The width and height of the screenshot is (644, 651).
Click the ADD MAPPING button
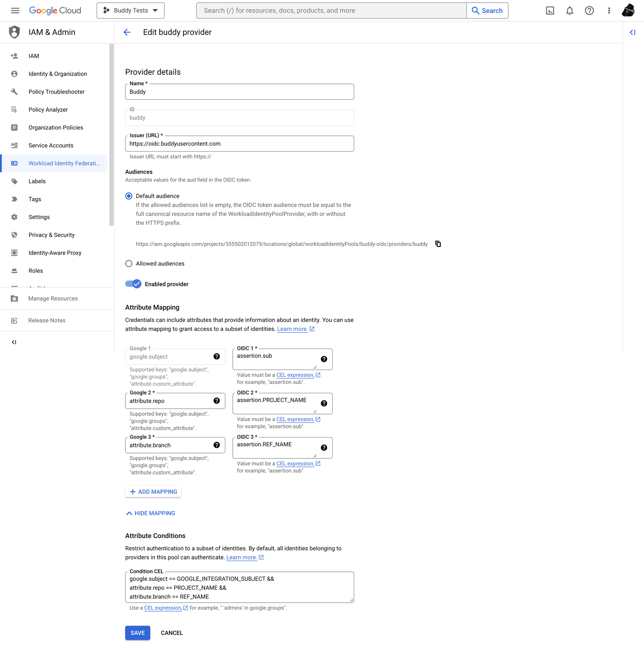coord(153,492)
